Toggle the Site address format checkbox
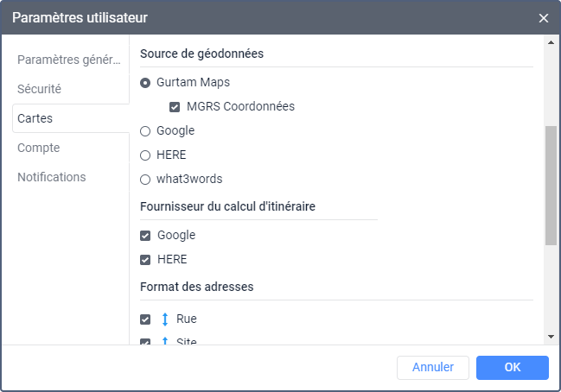 click(145, 342)
